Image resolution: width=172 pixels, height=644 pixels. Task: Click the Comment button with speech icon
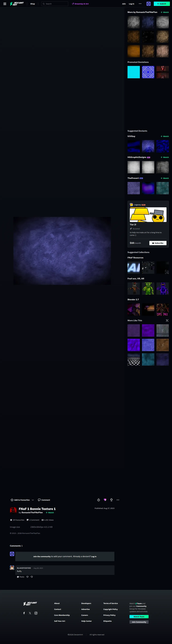coord(44,500)
